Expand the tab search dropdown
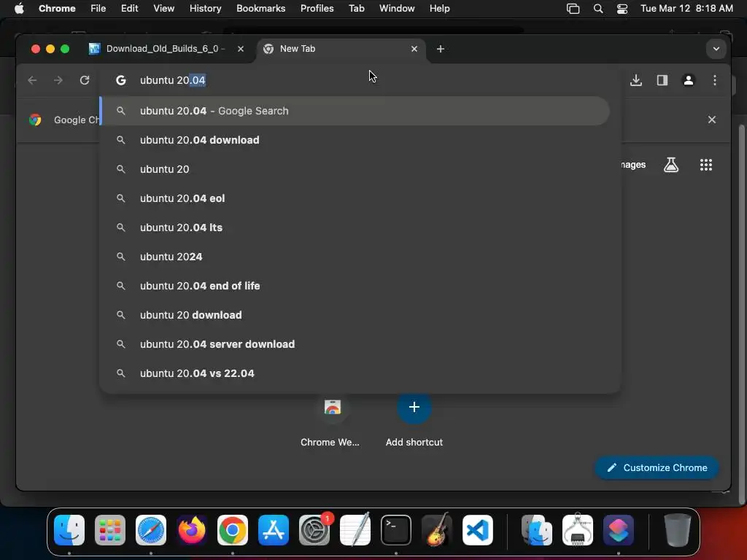 tap(716, 49)
